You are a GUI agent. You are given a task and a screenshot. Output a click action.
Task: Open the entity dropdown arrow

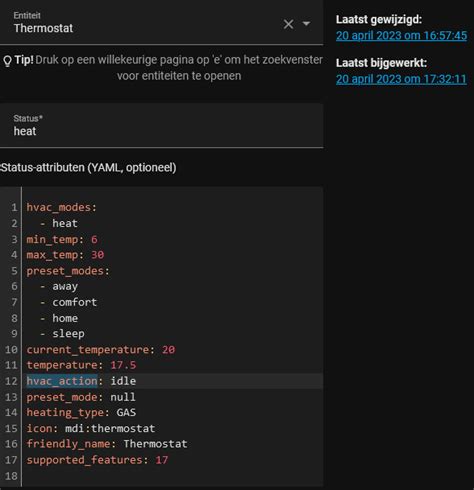[306, 24]
